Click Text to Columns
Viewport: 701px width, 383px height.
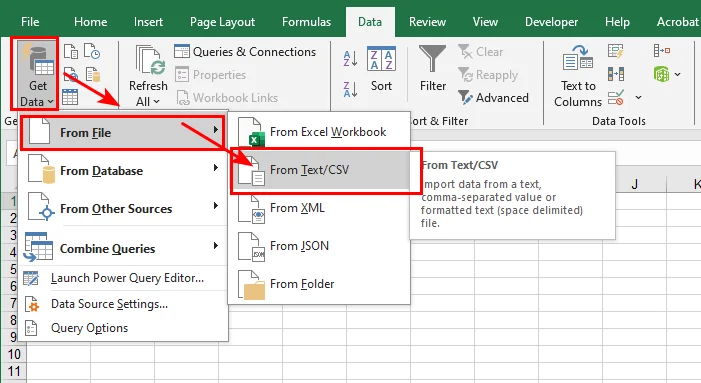pyautogui.click(x=578, y=76)
